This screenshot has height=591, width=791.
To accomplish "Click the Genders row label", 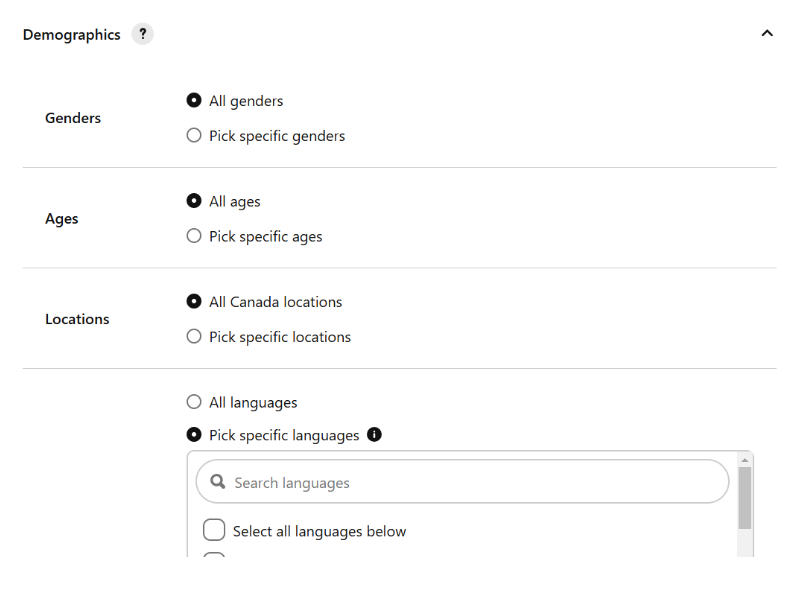I will click(73, 118).
